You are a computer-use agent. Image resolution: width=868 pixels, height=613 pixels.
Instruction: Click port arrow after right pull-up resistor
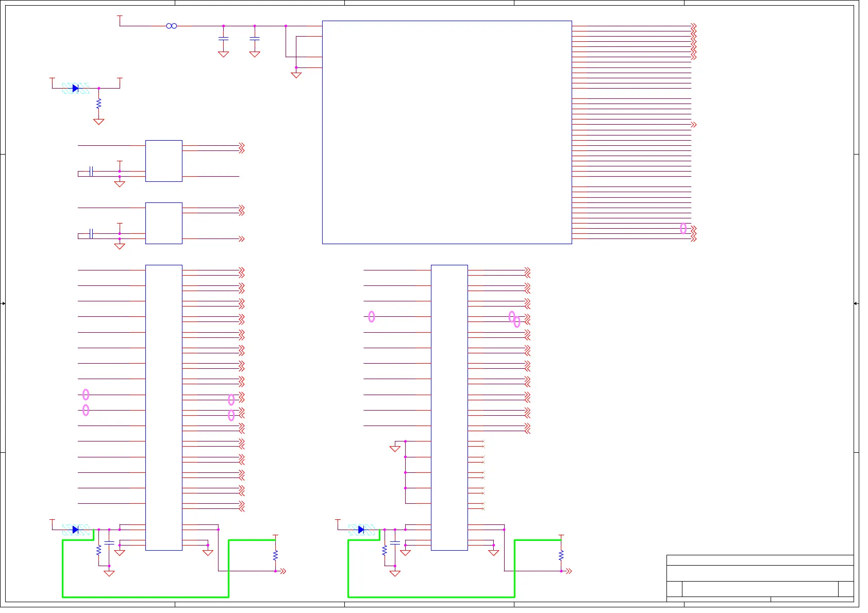569,571
